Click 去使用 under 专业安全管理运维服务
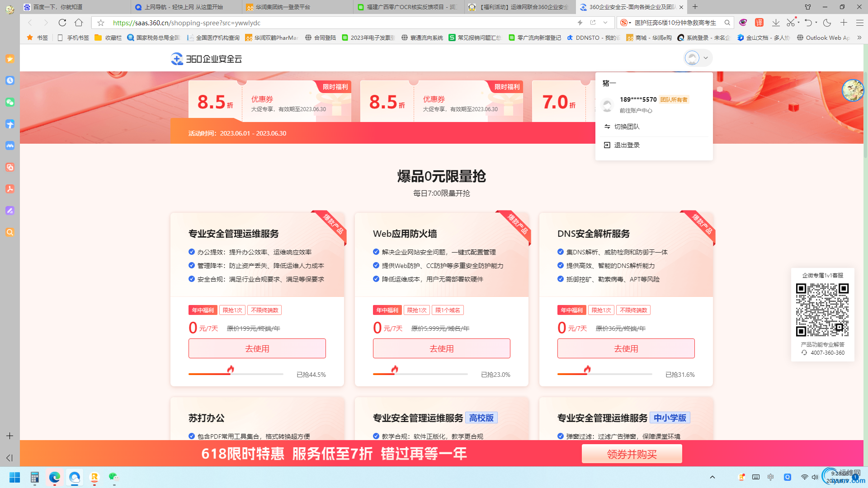 (257, 348)
